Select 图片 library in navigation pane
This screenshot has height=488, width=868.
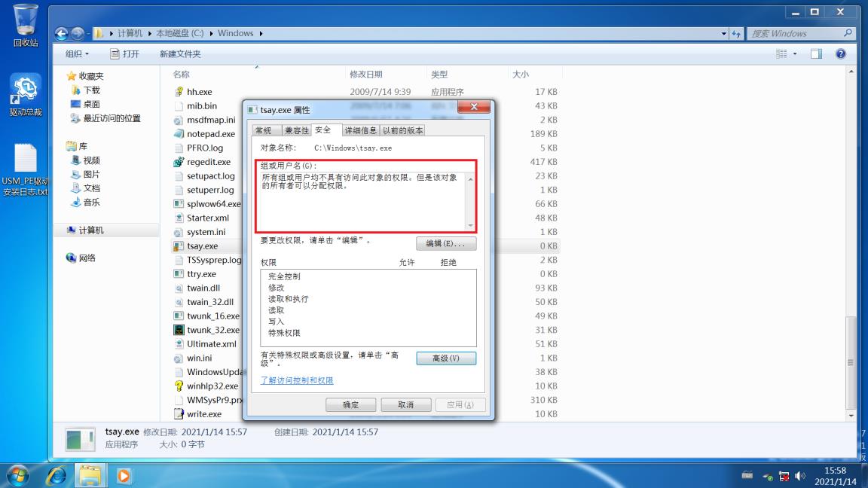[86, 174]
